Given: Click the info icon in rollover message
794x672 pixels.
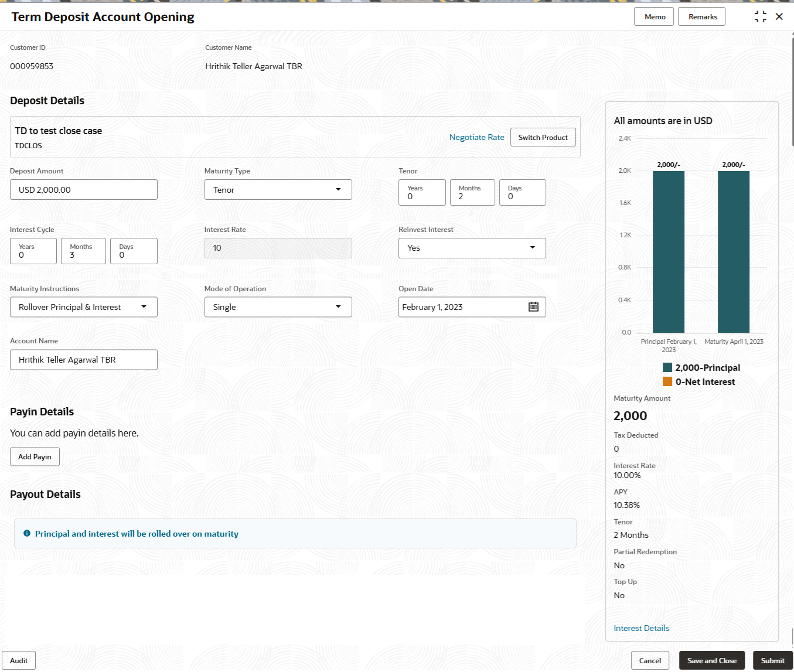Looking at the screenshot, I should (27, 534).
